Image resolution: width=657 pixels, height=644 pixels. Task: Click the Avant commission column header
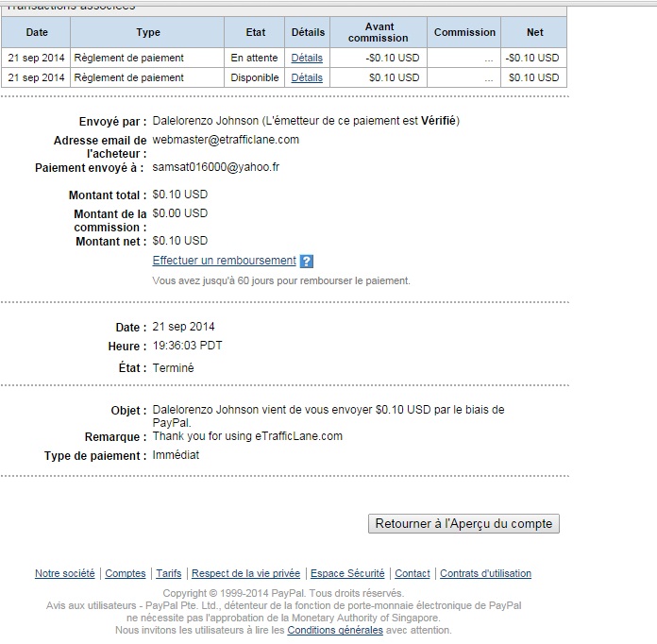[379, 32]
